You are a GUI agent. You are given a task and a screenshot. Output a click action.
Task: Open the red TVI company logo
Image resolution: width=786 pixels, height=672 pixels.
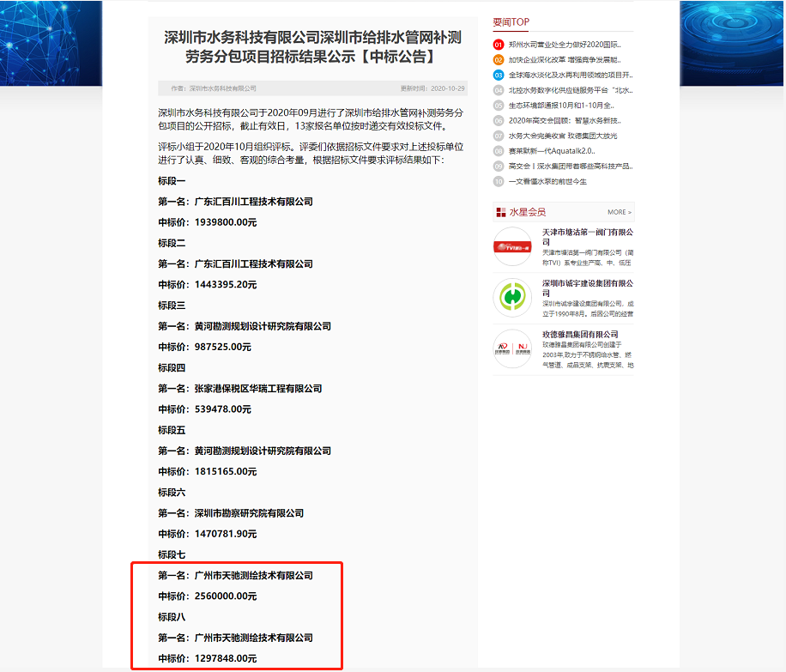pos(512,247)
